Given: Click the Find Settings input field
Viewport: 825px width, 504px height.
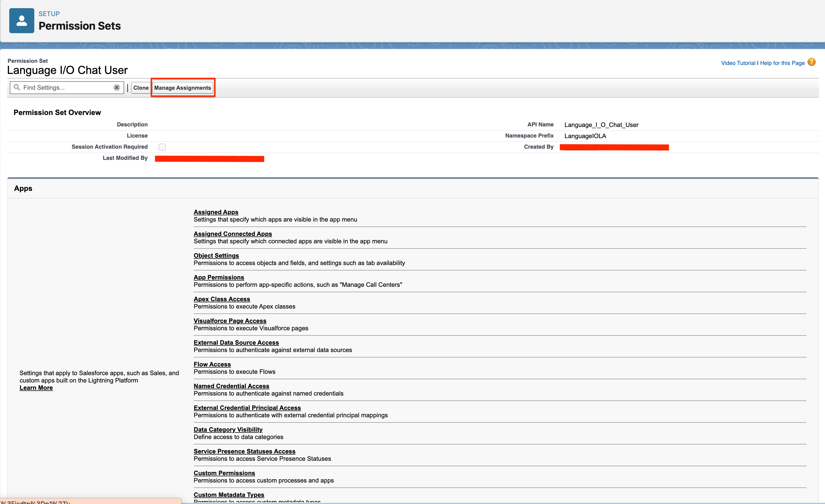Looking at the screenshot, I should [x=67, y=88].
